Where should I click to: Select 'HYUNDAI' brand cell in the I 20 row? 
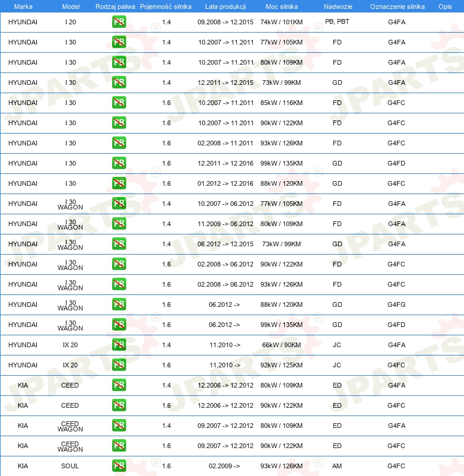click(23, 22)
